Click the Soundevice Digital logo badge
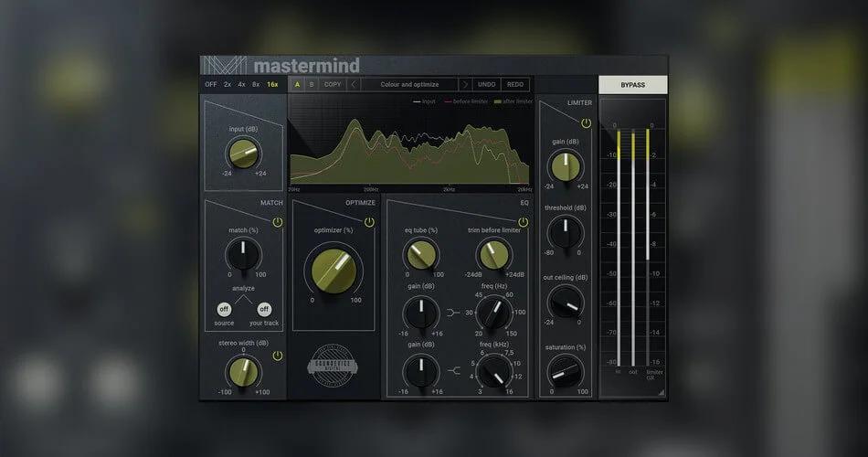 (333, 366)
